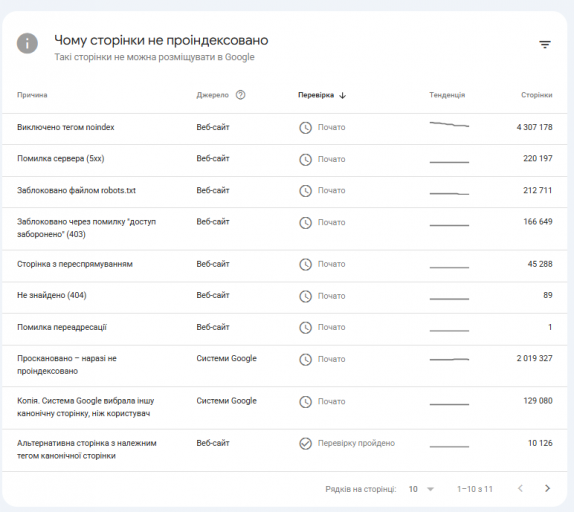The height and width of the screenshot is (512, 574).
Task: Click the clock icon in the 404 row
Action: (305, 296)
